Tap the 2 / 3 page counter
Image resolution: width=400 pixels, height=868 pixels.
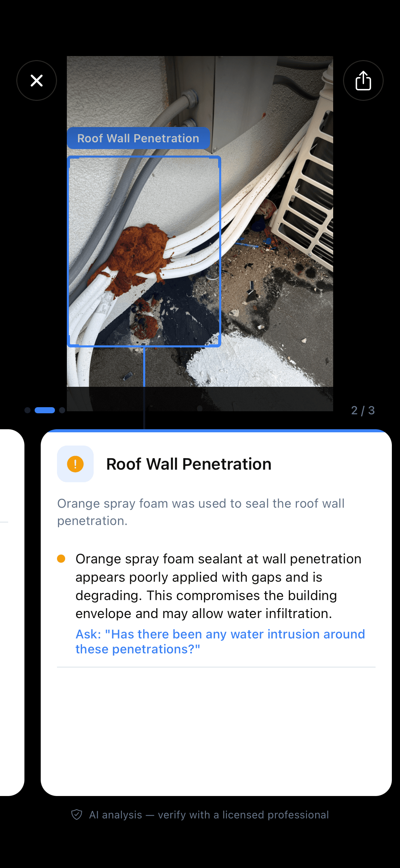[x=363, y=410]
